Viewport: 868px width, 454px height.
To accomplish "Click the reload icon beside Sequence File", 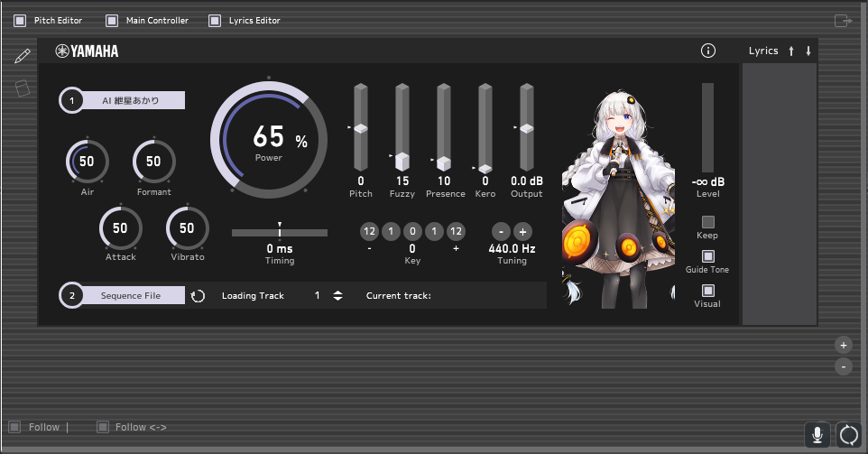I will coord(199,296).
